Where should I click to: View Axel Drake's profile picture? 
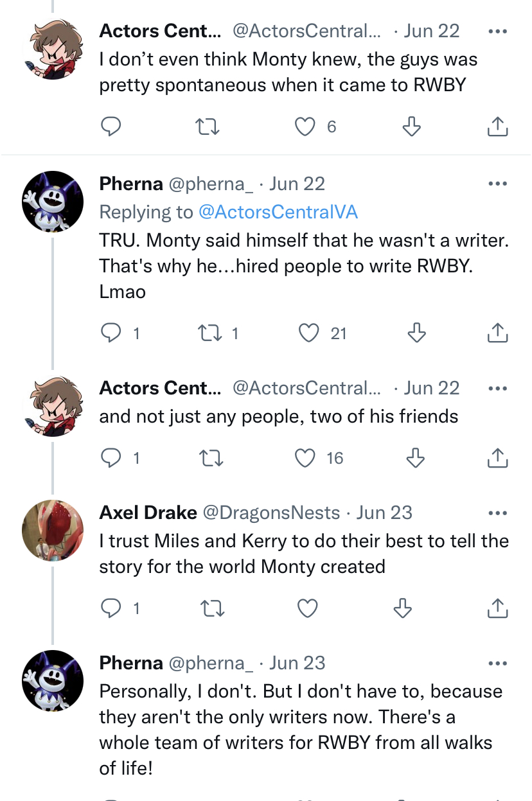(x=53, y=530)
